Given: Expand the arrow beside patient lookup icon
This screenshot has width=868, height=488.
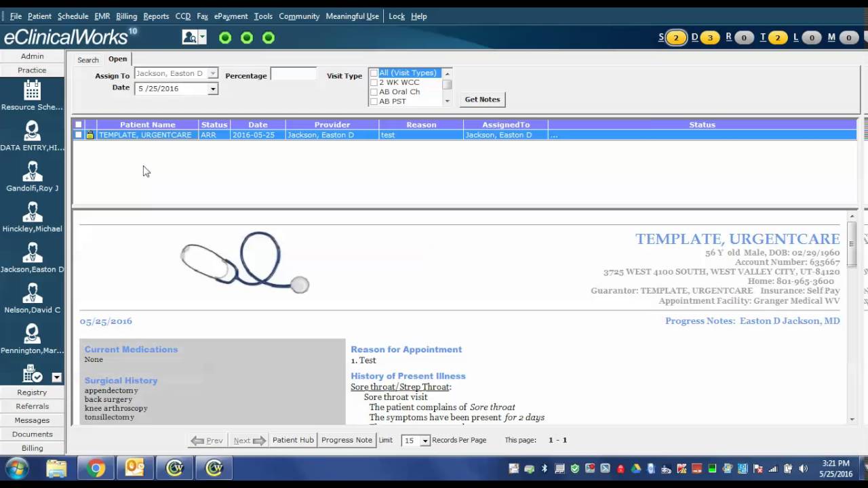Looking at the screenshot, I should [202, 37].
